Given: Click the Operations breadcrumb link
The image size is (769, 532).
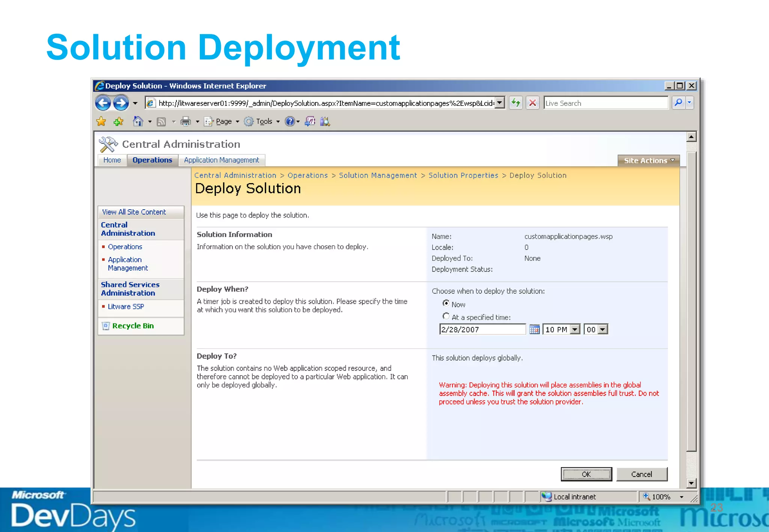Looking at the screenshot, I should pyautogui.click(x=308, y=175).
